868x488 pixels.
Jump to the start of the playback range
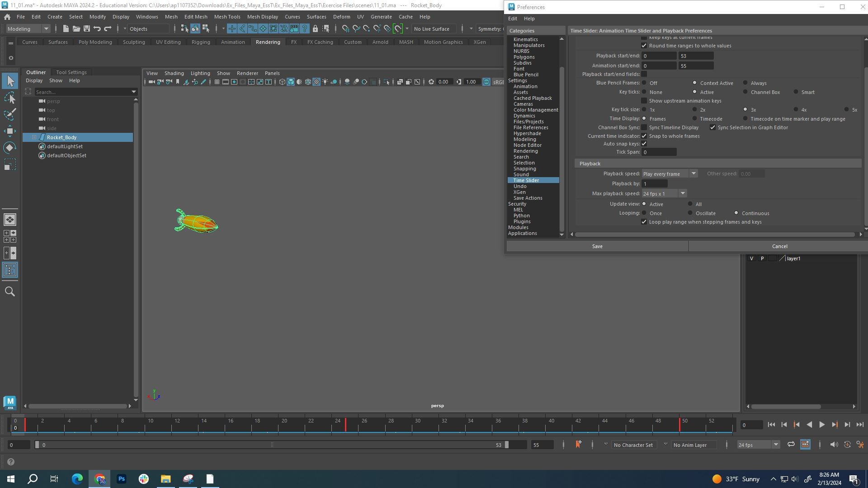pos(771,425)
